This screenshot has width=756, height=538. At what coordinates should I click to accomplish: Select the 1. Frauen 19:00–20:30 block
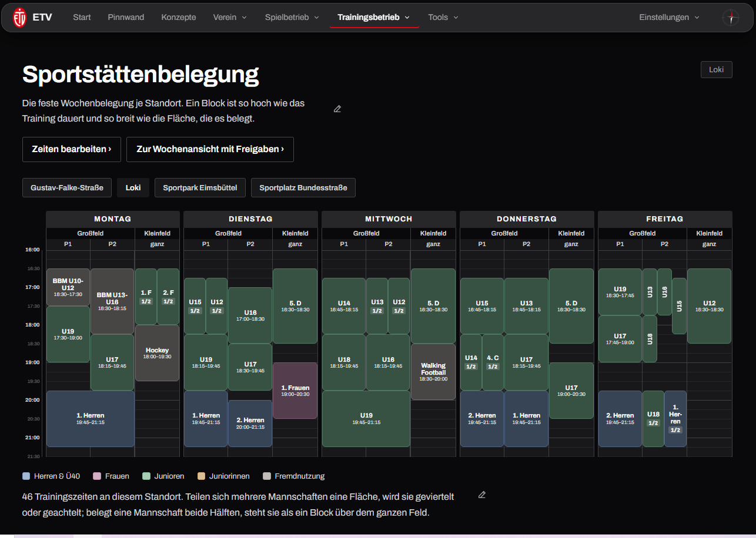tap(295, 391)
